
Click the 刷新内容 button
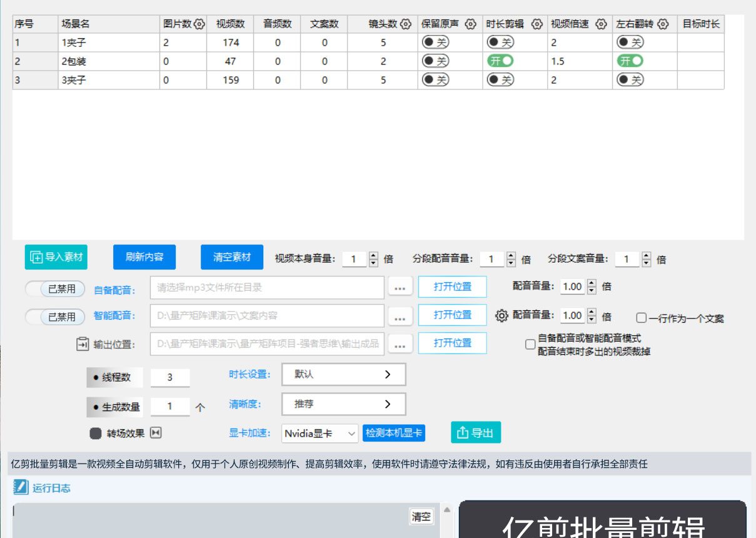[x=144, y=256]
